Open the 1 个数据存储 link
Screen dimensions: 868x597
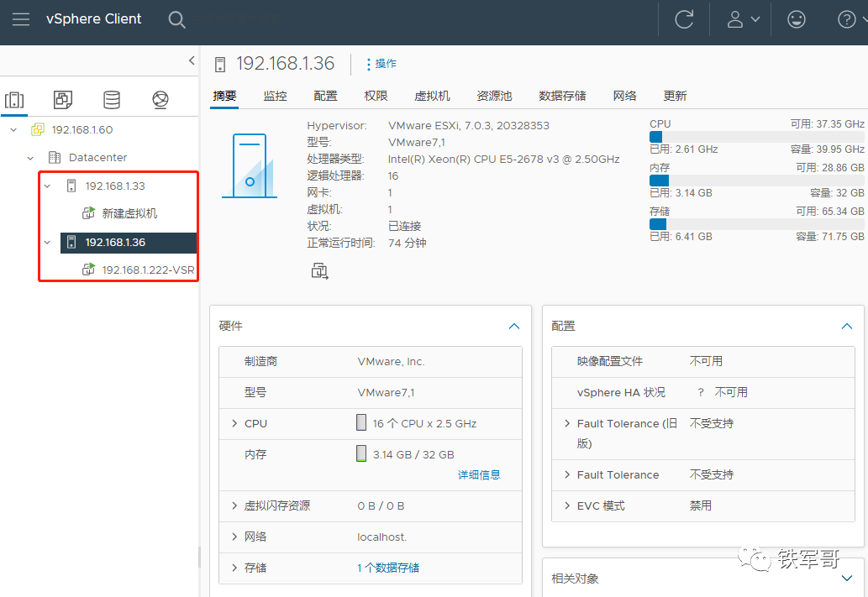coord(388,568)
